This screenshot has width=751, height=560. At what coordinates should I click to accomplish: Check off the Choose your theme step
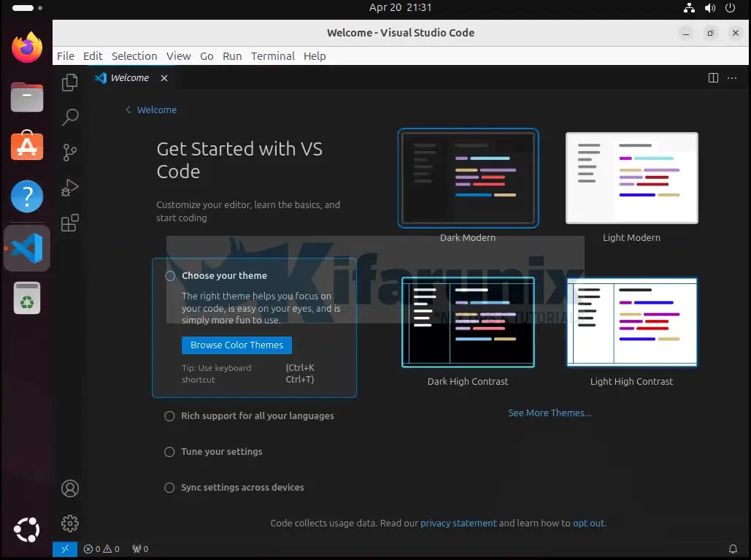[169, 275]
